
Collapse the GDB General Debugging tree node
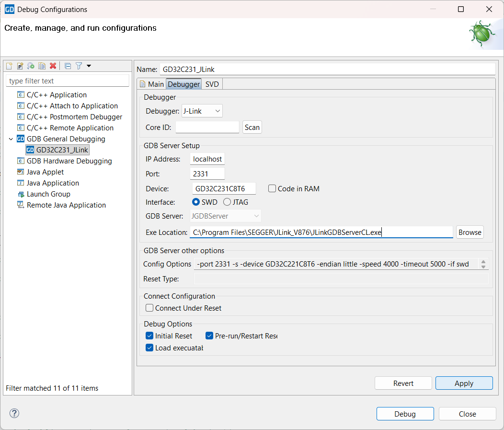point(11,139)
